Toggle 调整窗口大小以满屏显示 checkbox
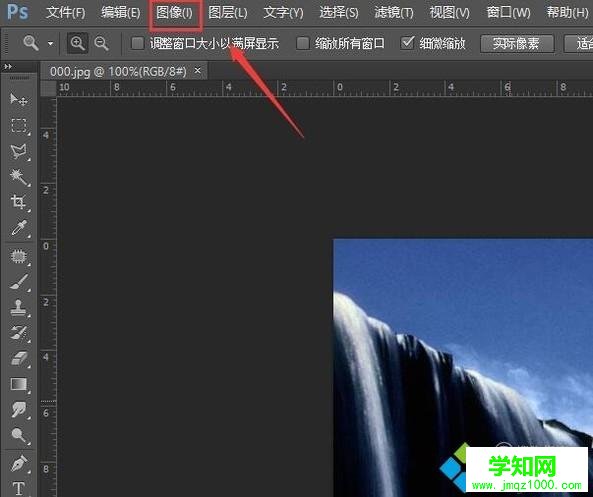This screenshot has width=593, height=497. 137,43
